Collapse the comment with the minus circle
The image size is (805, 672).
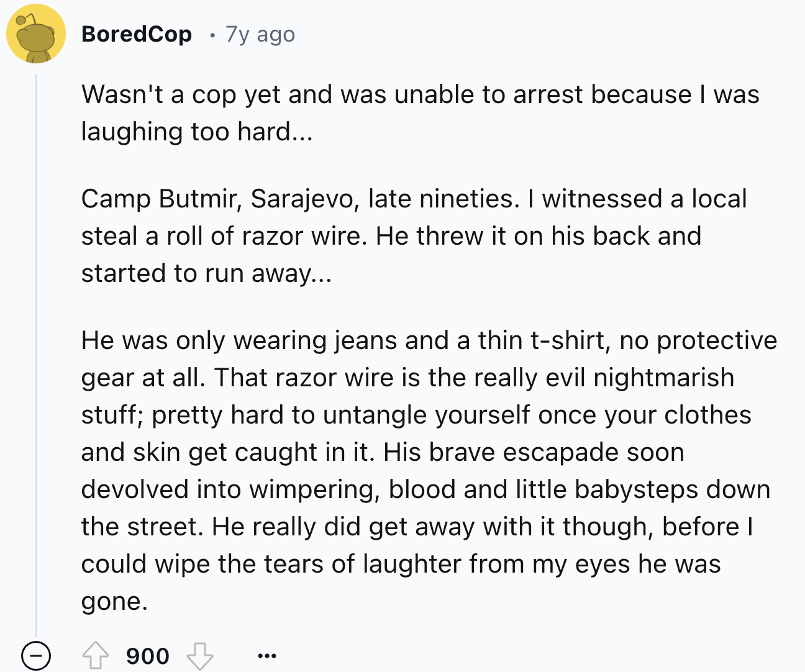pyautogui.click(x=36, y=655)
